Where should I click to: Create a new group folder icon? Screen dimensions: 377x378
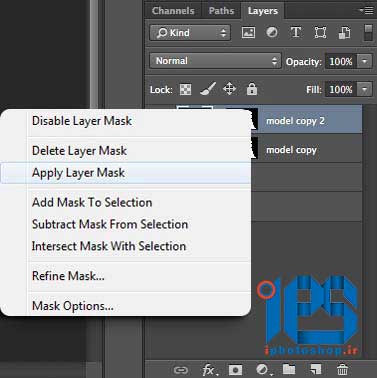(289, 369)
